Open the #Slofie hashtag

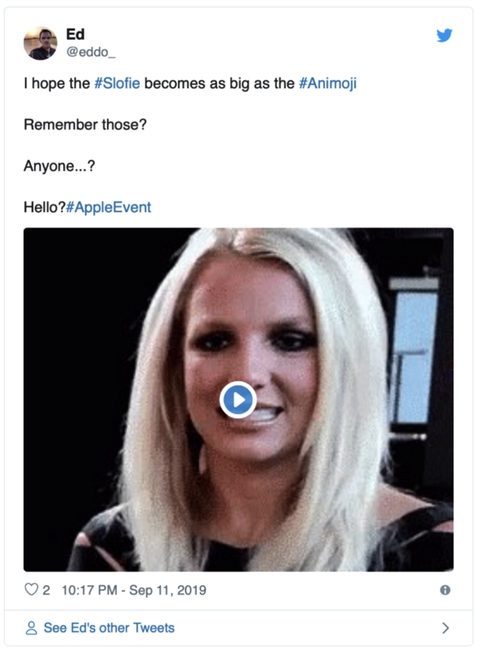click(x=117, y=83)
